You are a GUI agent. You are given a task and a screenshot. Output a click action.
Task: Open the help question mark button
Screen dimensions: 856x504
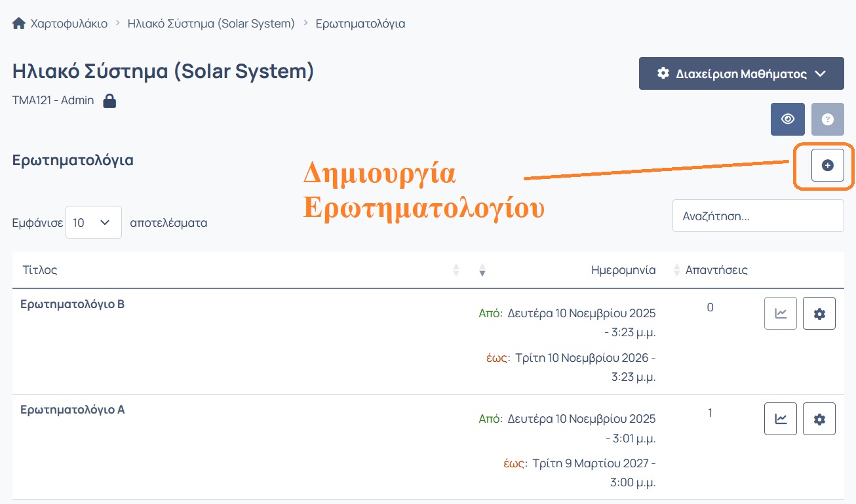pyautogui.click(x=827, y=119)
